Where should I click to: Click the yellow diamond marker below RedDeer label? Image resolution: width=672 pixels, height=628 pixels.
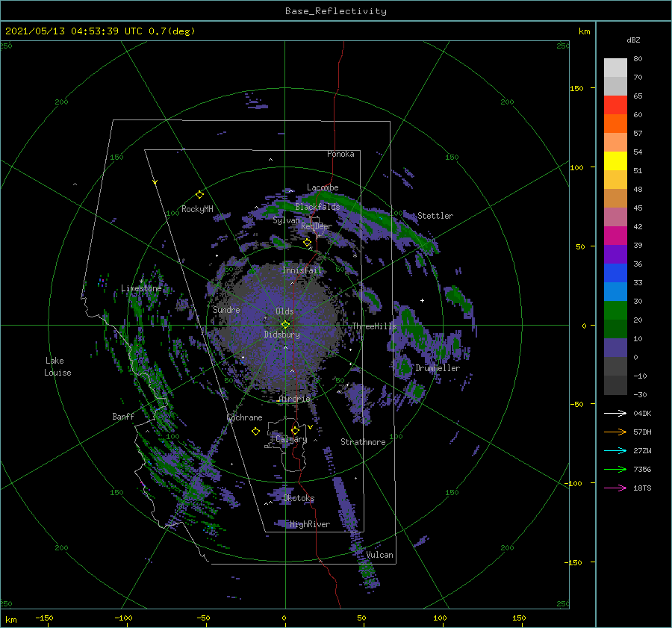(307, 243)
